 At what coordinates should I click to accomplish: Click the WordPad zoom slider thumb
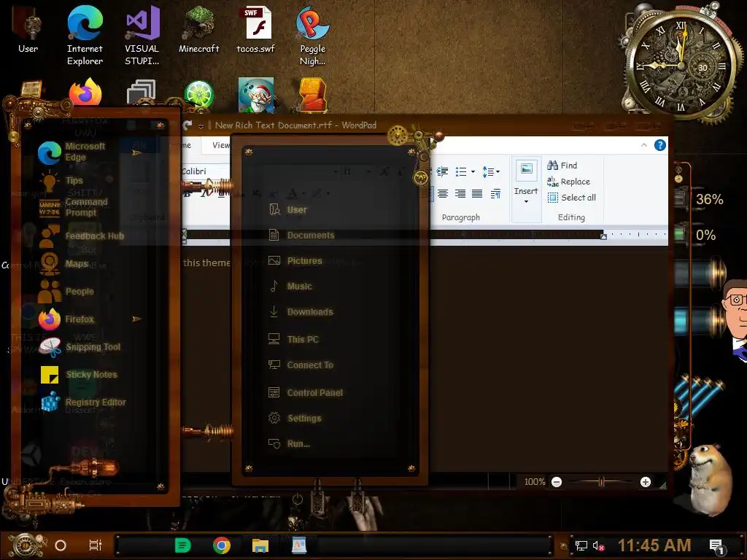[601, 482]
